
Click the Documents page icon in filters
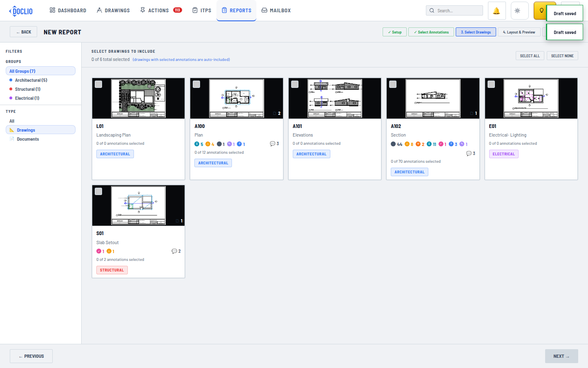12,139
